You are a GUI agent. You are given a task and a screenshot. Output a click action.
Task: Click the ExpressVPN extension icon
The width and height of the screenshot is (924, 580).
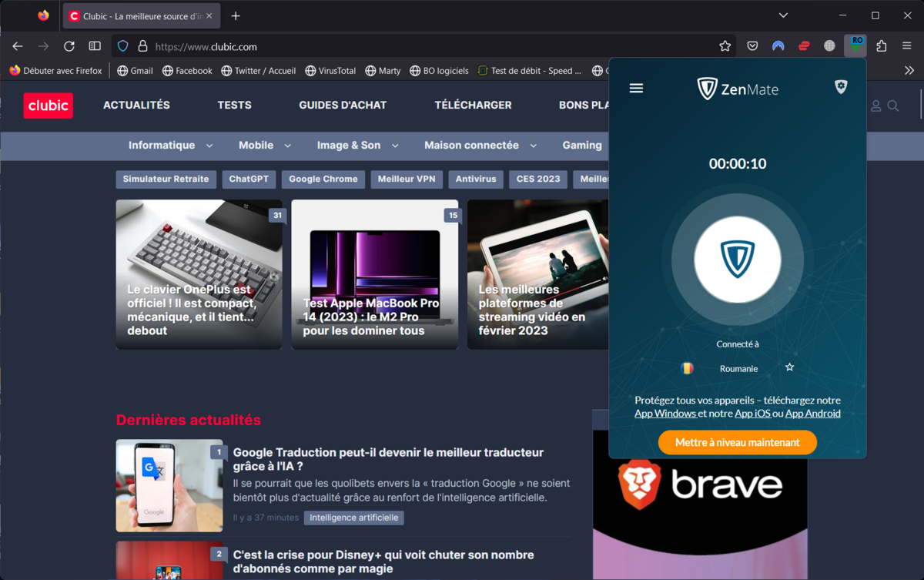click(804, 46)
